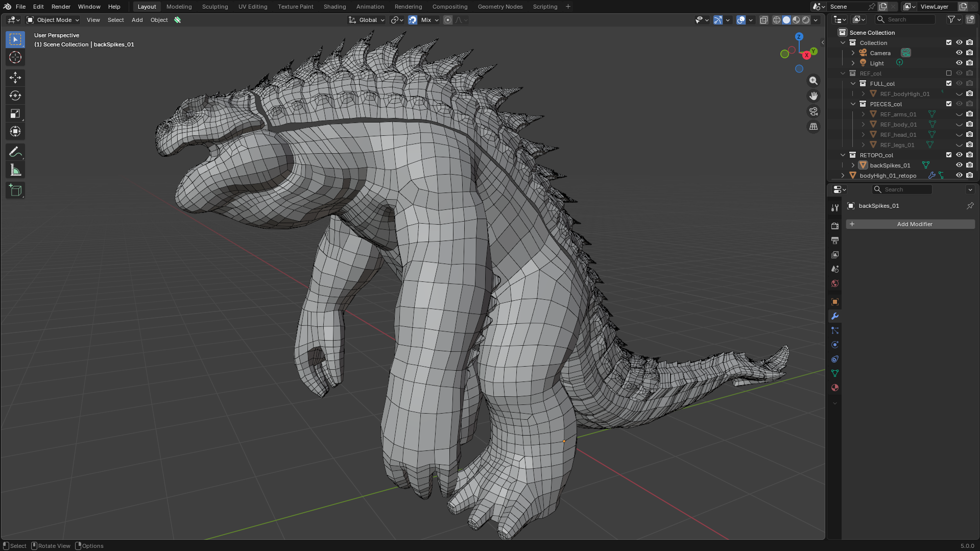The image size is (980, 551).
Task: Click the Z axis on navigation gizmo
Action: (x=799, y=37)
